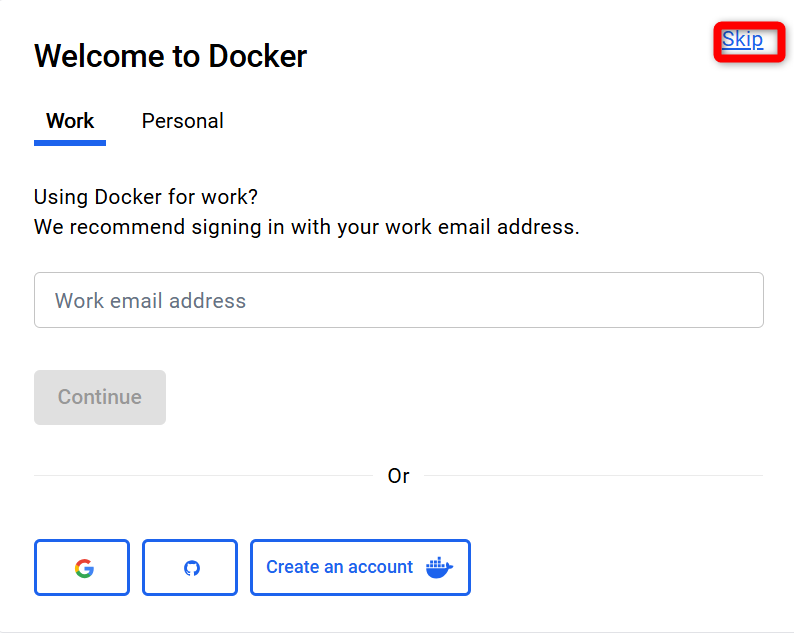Image resolution: width=794 pixels, height=635 pixels.
Task: Click the 'Using Docker for work?' text
Action: pos(146,197)
